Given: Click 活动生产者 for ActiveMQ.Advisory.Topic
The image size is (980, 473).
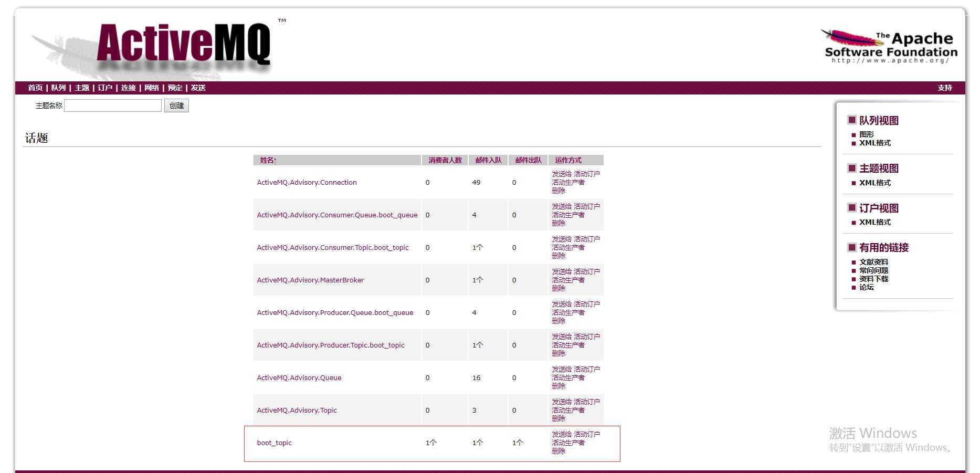Looking at the screenshot, I should [568, 410].
